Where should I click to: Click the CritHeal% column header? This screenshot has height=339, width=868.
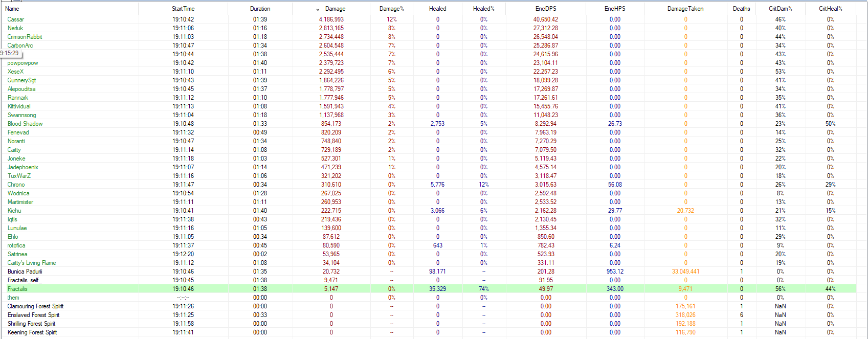tap(830, 9)
